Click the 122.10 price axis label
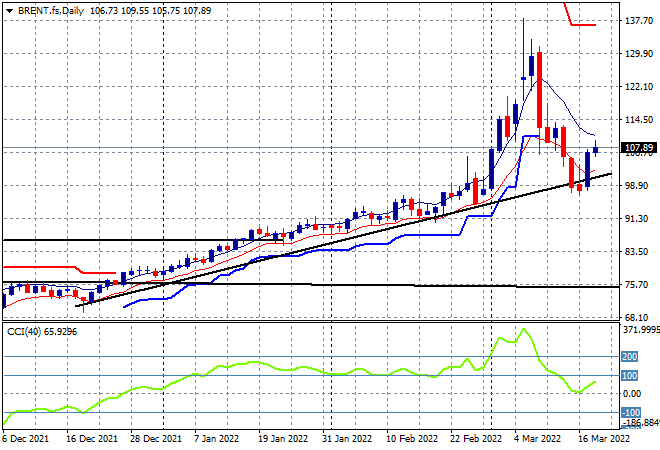The width and height of the screenshot is (660, 450). tap(638, 87)
